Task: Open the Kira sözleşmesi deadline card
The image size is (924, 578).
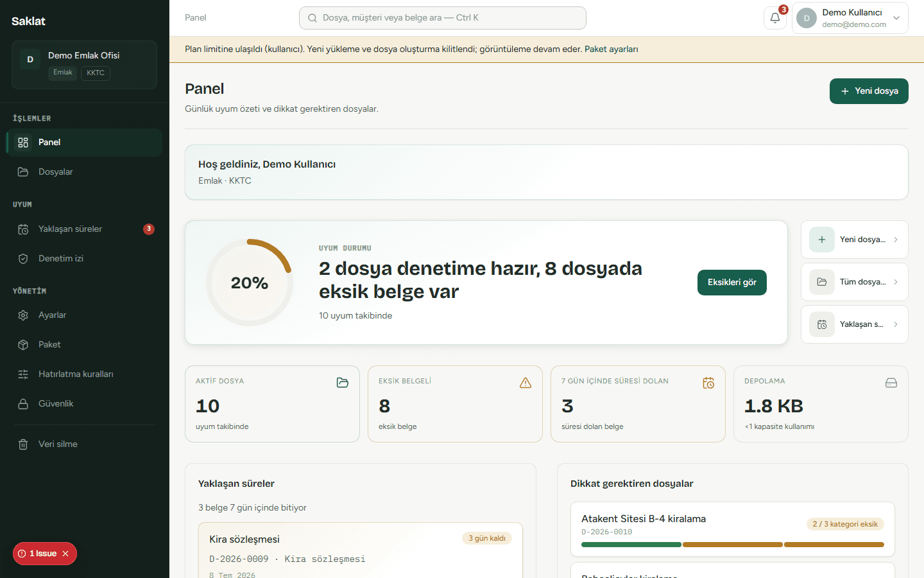Action: [x=361, y=550]
